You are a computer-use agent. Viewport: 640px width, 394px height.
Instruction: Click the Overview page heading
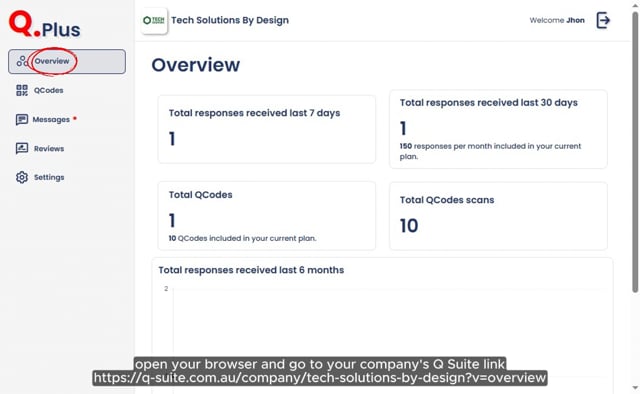tap(196, 65)
